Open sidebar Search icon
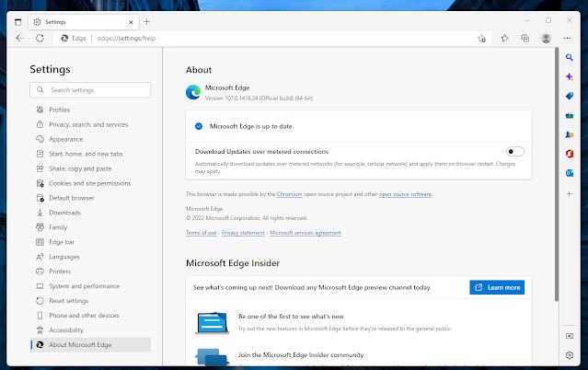The height and width of the screenshot is (370, 588). [570, 57]
